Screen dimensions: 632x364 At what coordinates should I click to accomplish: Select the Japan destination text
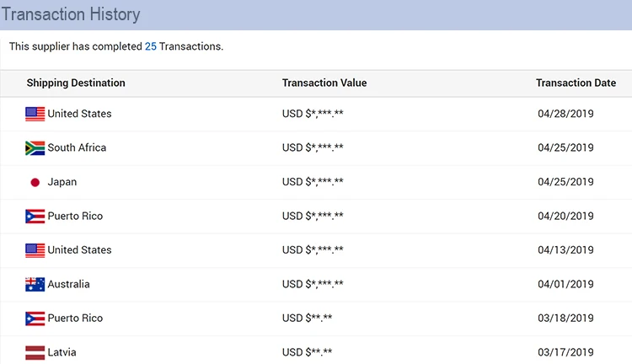[x=62, y=182]
